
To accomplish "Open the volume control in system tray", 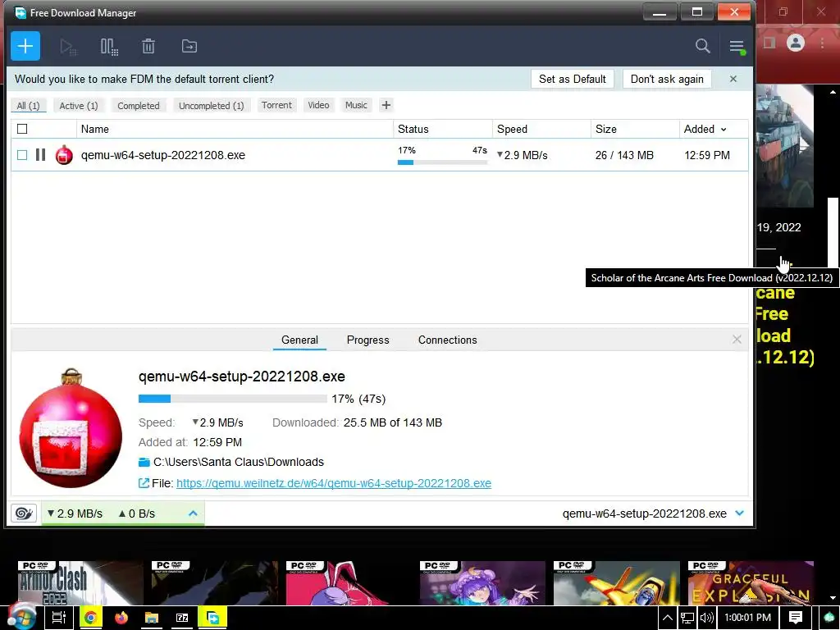I will (x=706, y=618).
